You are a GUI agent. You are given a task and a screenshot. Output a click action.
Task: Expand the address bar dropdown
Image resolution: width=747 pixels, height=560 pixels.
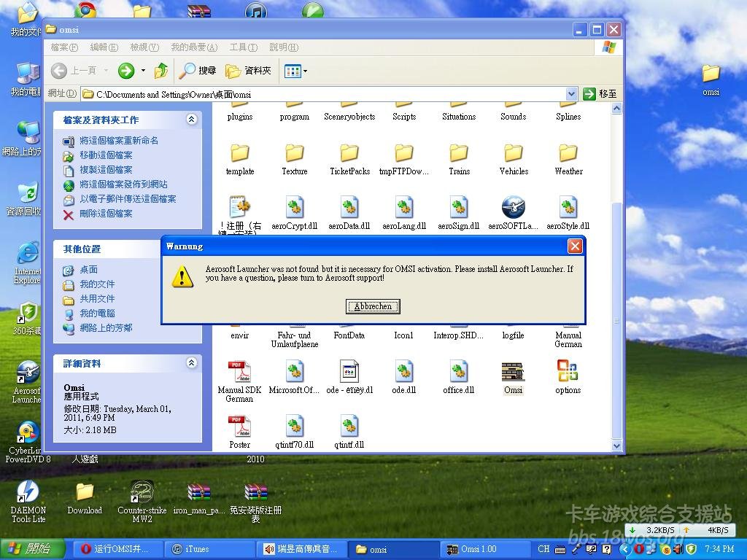coord(571,94)
